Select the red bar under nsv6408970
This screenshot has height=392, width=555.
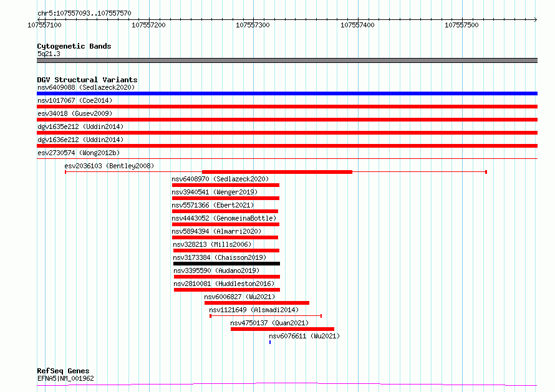point(226,185)
